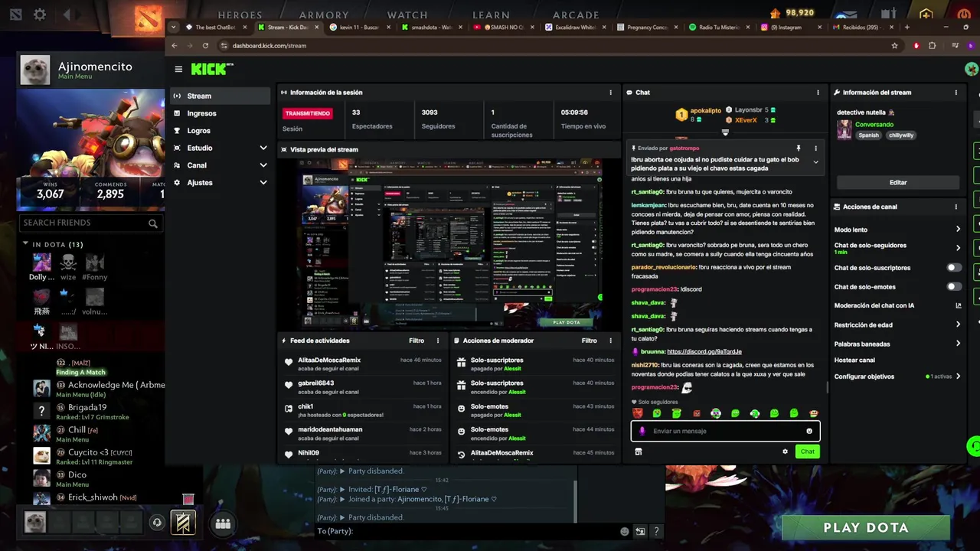The image size is (980, 551).
Task: Click Hostear canal
Action: click(x=854, y=360)
